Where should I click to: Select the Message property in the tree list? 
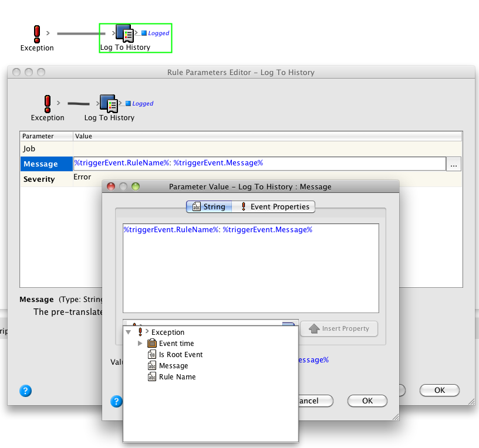tap(173, 366)
